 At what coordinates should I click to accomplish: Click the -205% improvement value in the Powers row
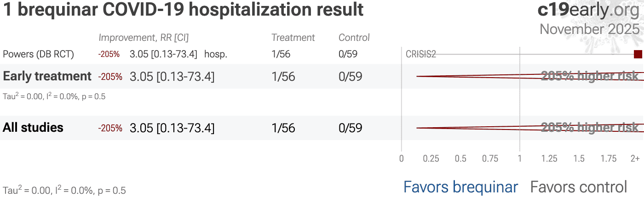[x=109, y=55]
